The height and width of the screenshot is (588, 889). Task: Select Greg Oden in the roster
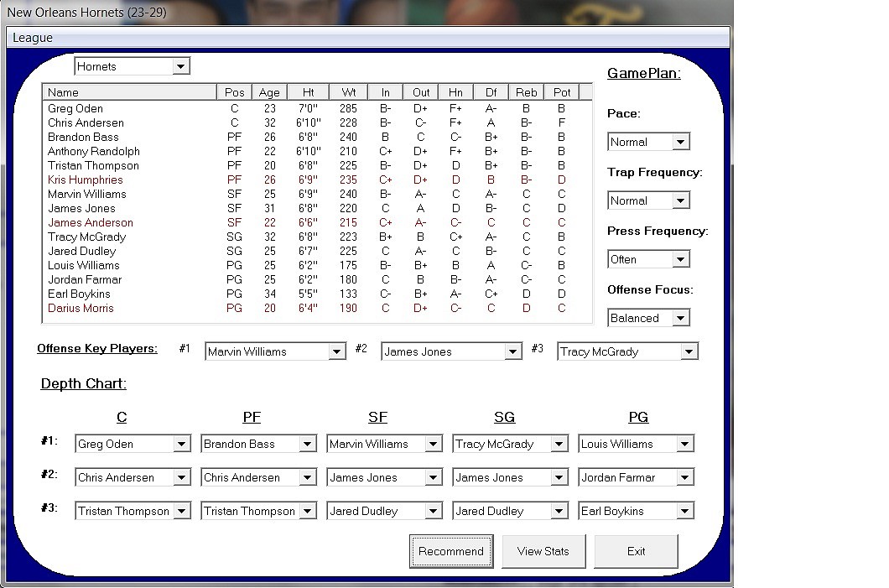pyautogui.click(x=318, y=108)
